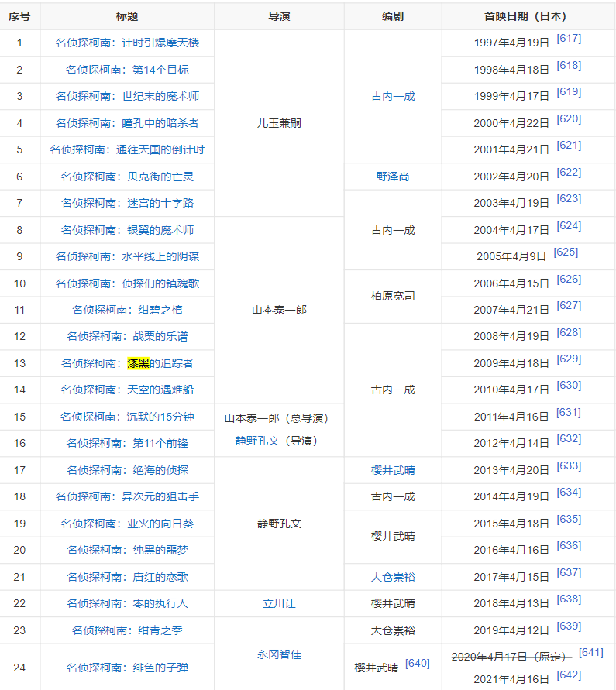Open link 名侦探柯南：通往天国的倒计时
This screenshot has width=616, height=690.
tap(127, 149)
